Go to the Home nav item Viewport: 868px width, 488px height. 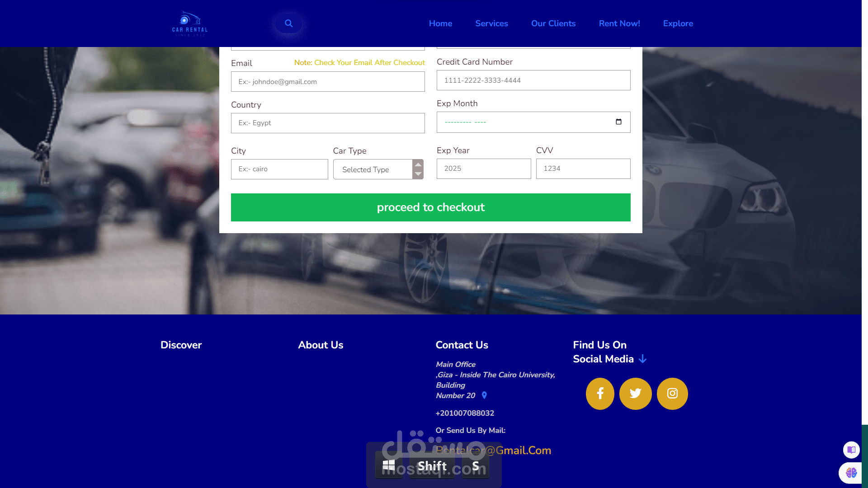click(x=440, y=23)
